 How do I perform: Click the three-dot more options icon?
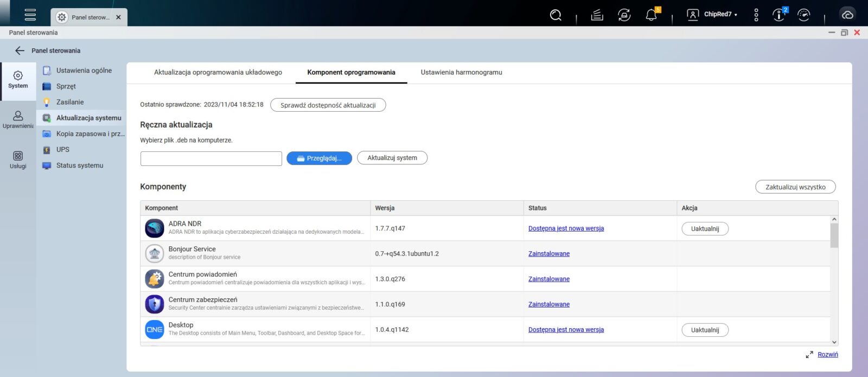(756, 15)
